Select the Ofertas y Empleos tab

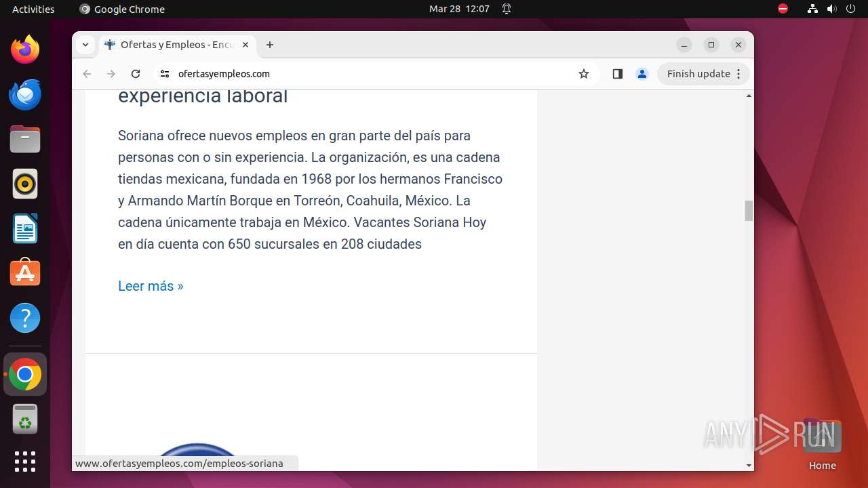(178, 45)
